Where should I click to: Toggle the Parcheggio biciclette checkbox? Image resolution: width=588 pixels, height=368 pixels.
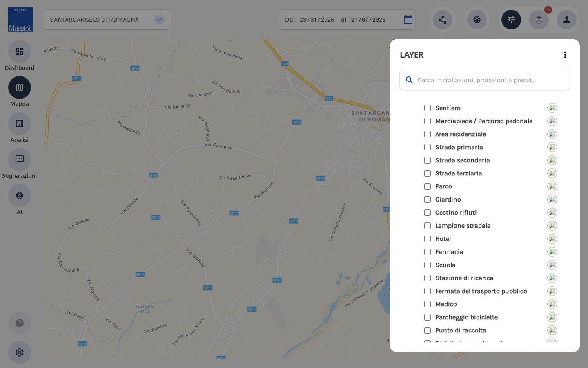coord(428,317)
